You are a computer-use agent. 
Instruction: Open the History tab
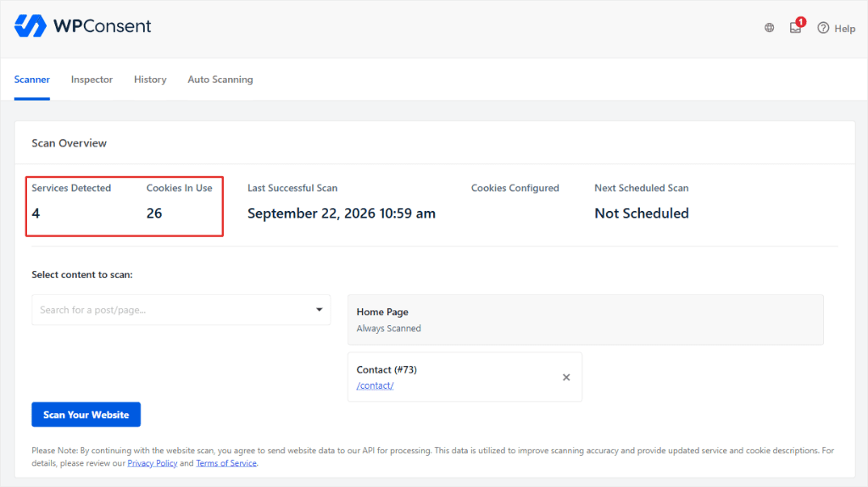(150, 79)
